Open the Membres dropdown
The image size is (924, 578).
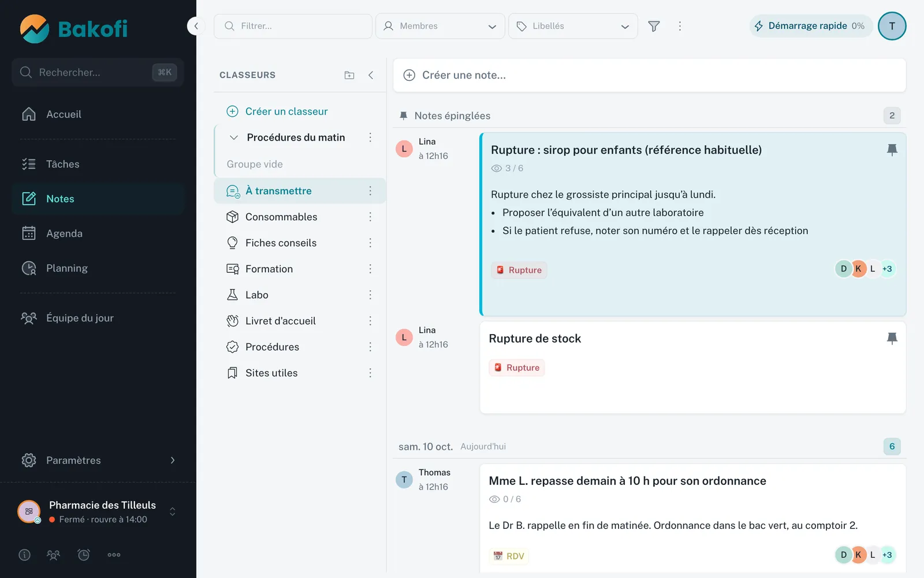point(440,26)
